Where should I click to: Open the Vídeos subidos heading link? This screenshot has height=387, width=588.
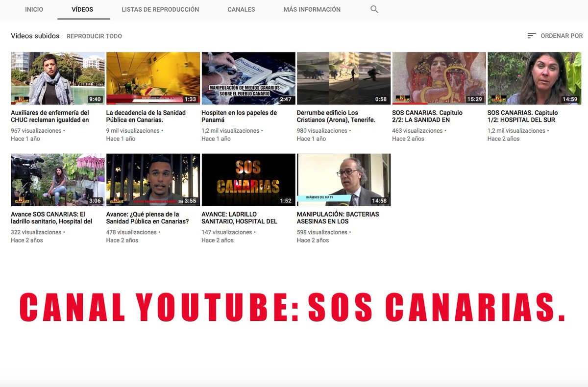point(35,36)
